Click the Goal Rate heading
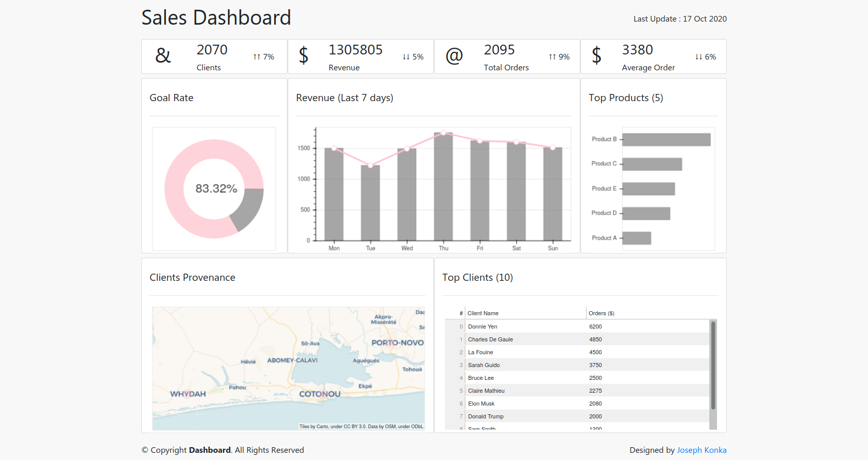The width and height of the screenshot is (868, 460). [172, 98]
